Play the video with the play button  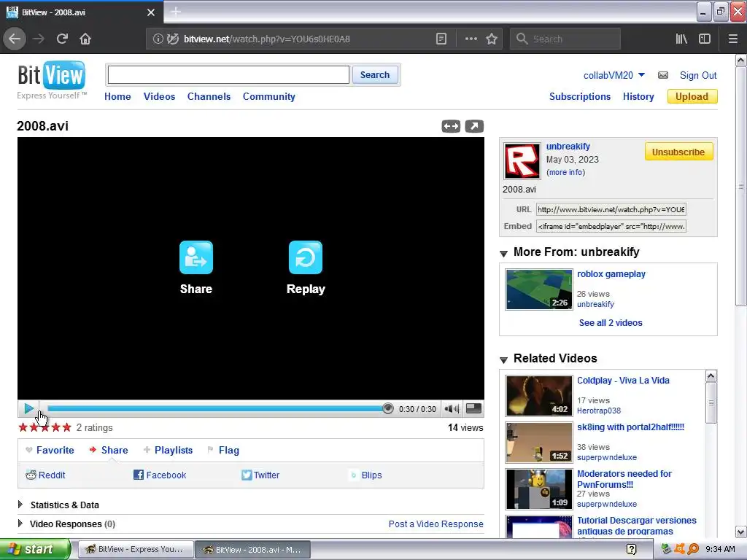point(28,408)
